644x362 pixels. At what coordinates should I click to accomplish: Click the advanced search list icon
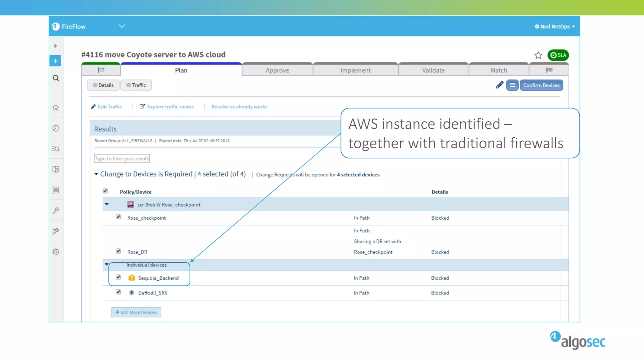coord(56,149)
